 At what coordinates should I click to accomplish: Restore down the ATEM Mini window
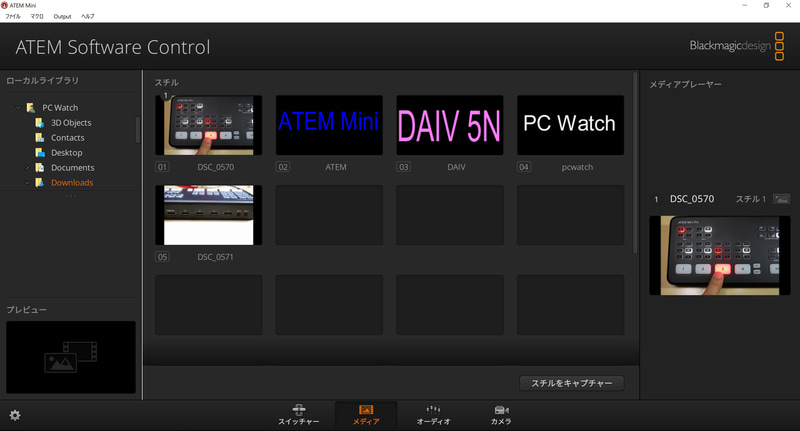(766, 5)
